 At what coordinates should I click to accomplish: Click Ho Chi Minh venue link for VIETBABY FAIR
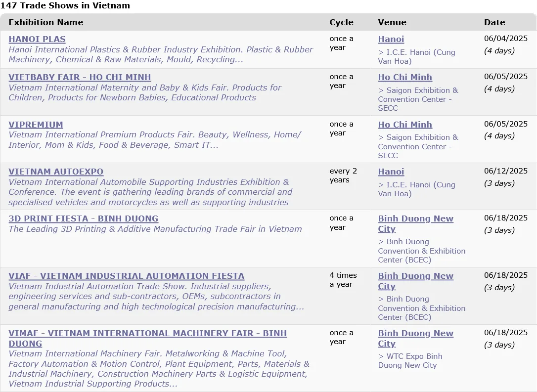coord(405,78)
